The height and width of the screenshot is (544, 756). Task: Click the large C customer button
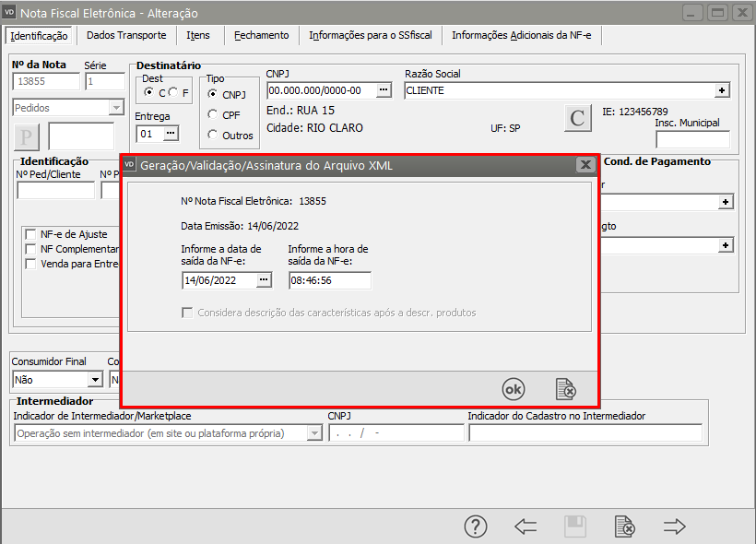click(x=577, y=118)
